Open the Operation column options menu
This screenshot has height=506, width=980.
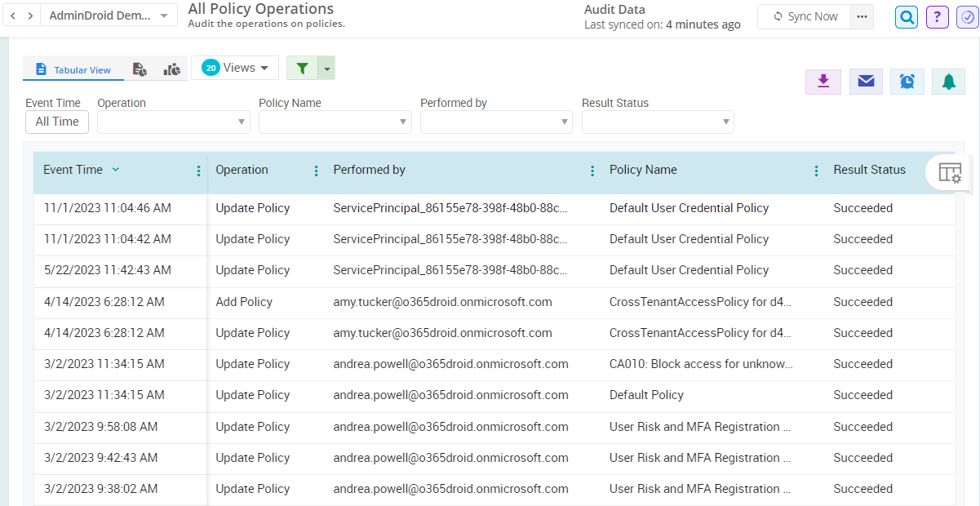click(316, 171)
